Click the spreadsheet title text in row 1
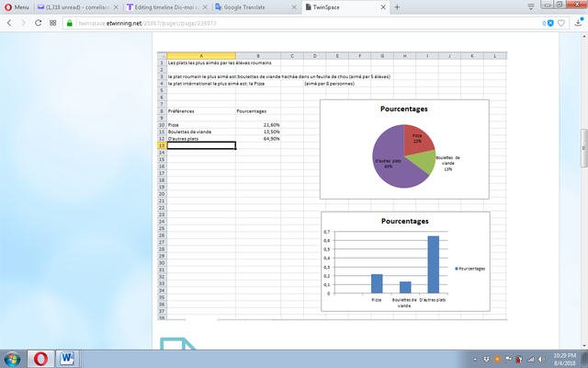This screenshot has height=368, width=588. click(220, 63)
